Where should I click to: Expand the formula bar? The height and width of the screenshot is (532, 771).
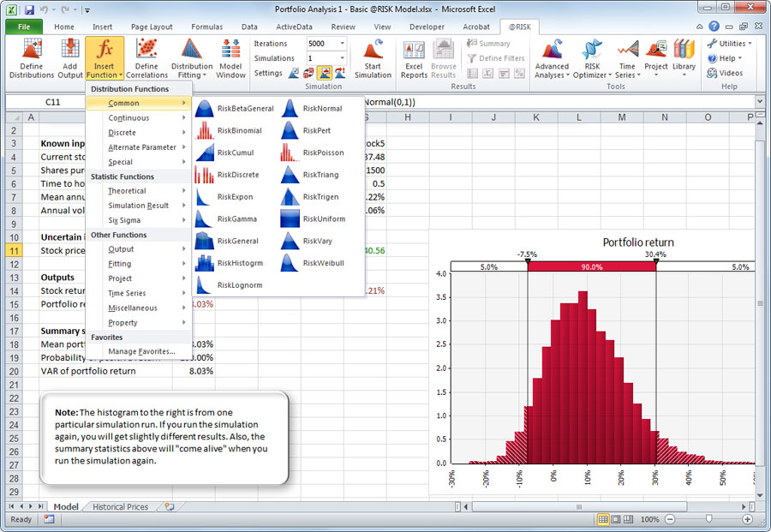[760, 102]
